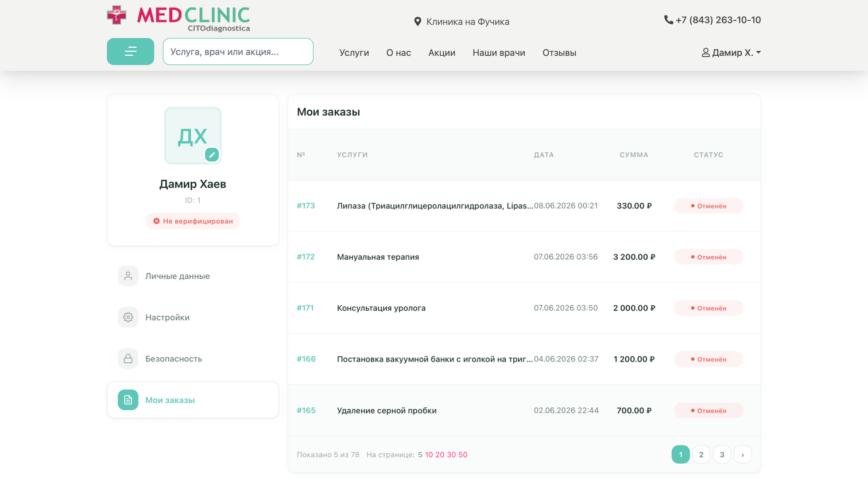This screenshot has height=493, width=868.
Task: Open Личные данные section
Action: (x=193, y=276)
